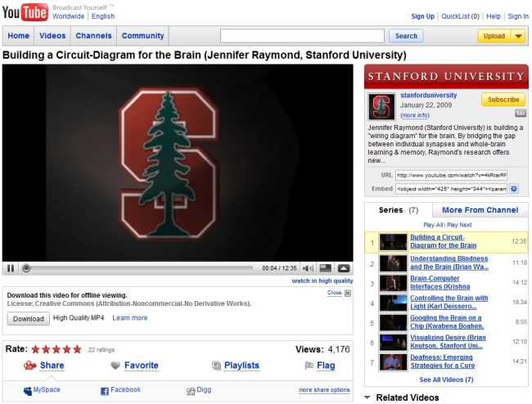Change region via Worldwide link
532x404 pixels.
68,16
